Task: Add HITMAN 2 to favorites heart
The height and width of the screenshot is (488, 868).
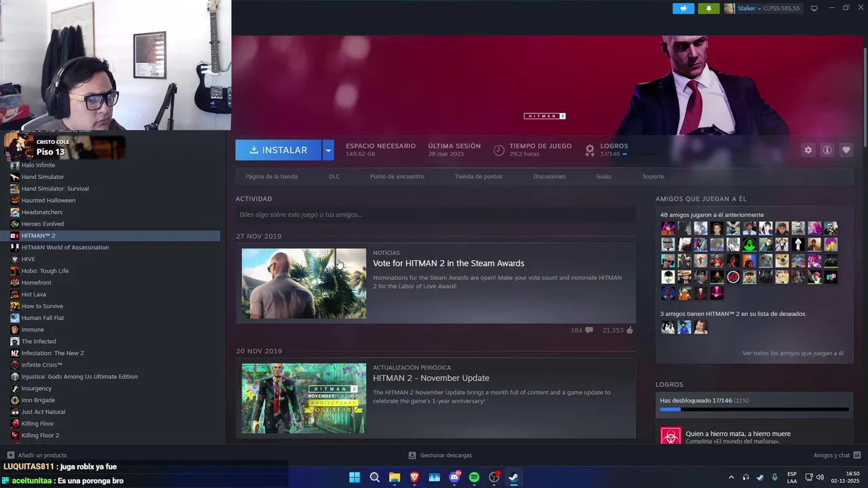Action: (846, 150)
